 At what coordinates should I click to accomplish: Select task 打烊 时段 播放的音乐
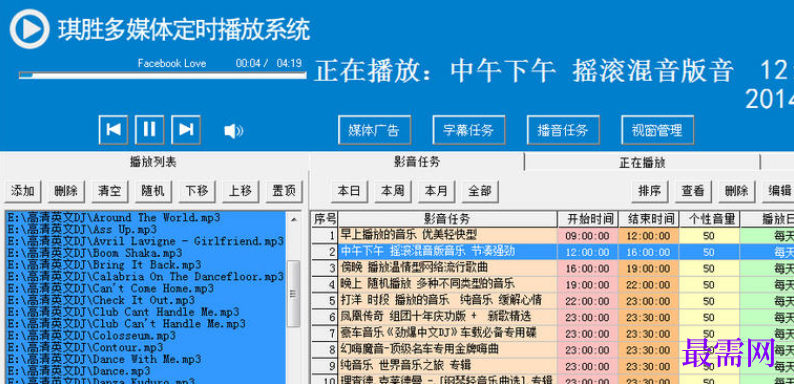(448, 300)
